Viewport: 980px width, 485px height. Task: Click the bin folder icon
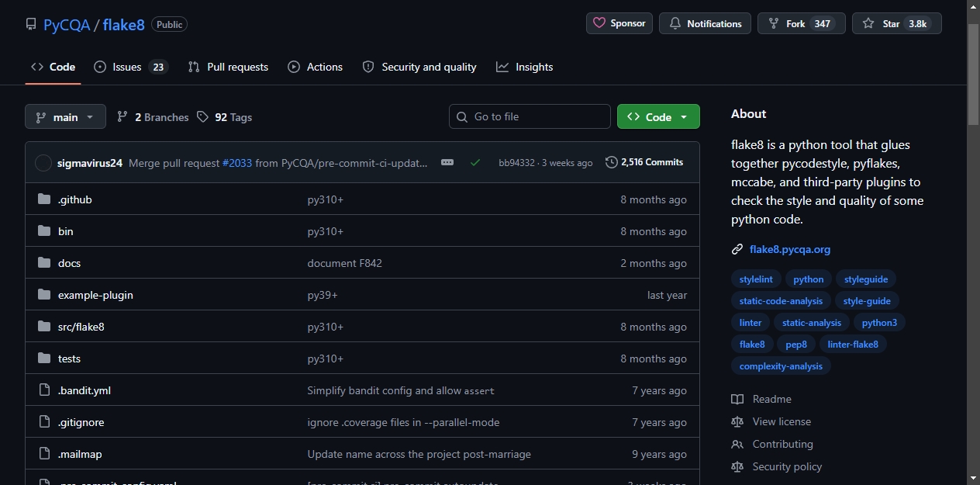(44, 231)
